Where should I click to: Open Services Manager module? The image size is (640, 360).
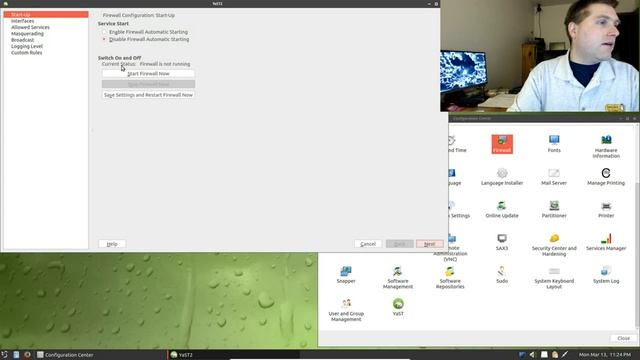606,242
